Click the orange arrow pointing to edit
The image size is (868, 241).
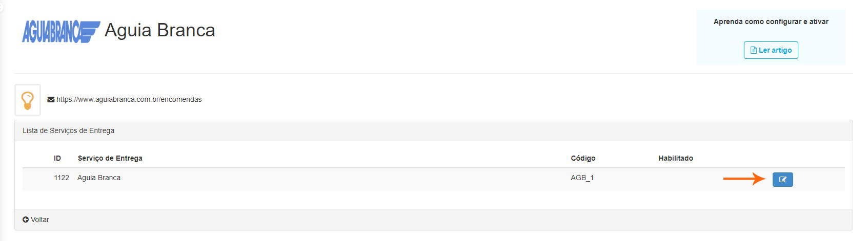pos(744,179)
